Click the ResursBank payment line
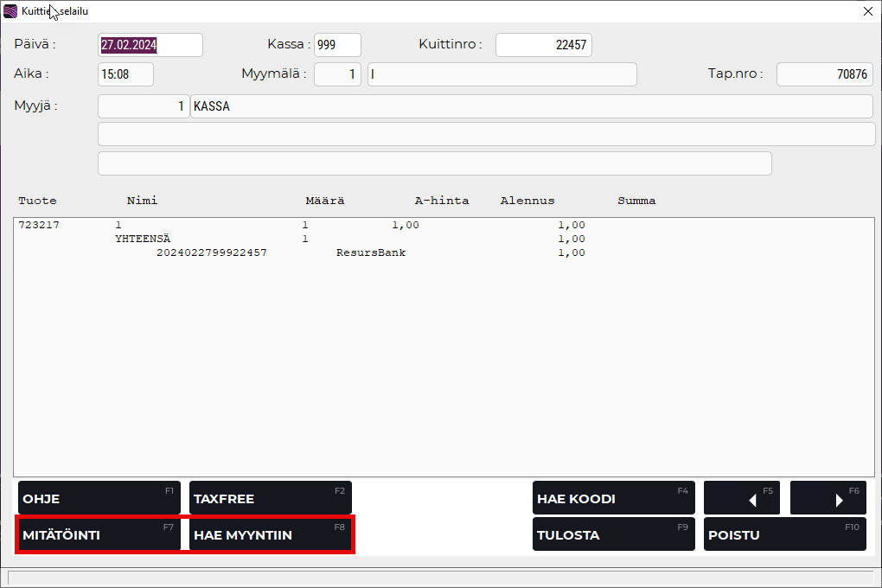Screen dimensions: 882x588 pos(370,253)
